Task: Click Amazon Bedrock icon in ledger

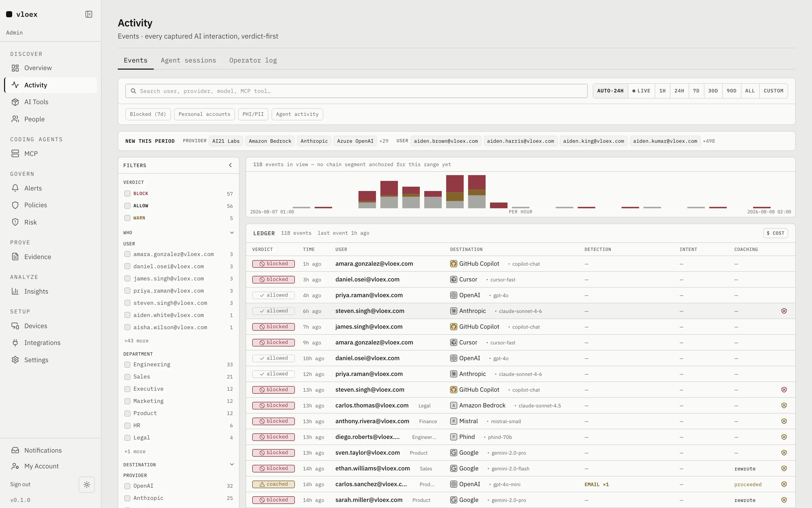Action: pos(453,406)
